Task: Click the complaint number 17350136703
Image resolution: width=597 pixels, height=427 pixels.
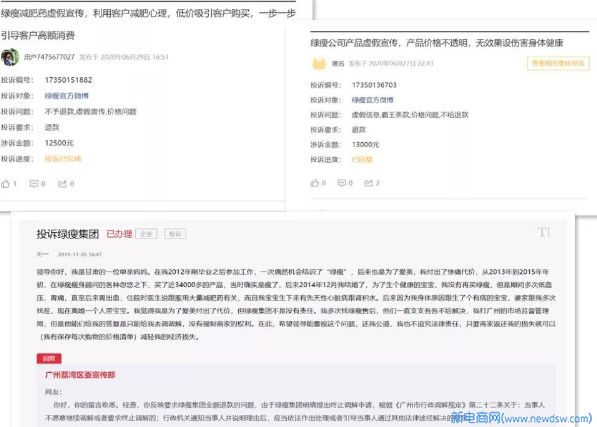Action: tap(374, 85)
